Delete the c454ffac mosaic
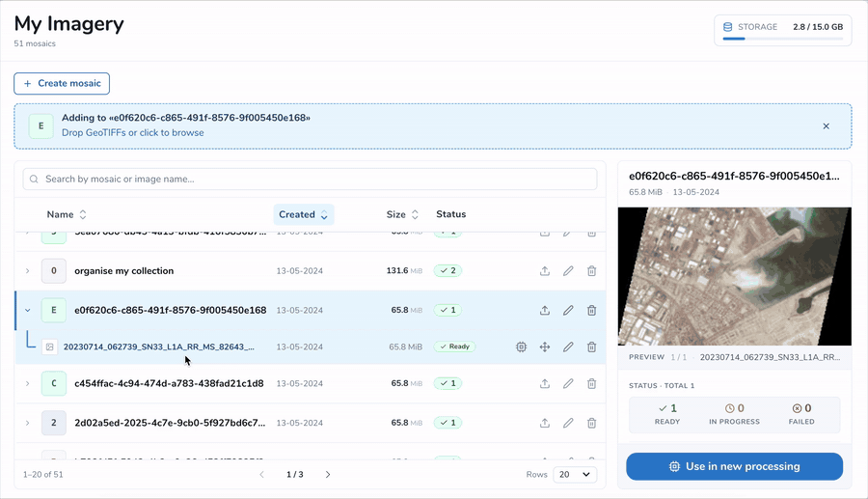868x499 pixels. (x=592, y=383)
